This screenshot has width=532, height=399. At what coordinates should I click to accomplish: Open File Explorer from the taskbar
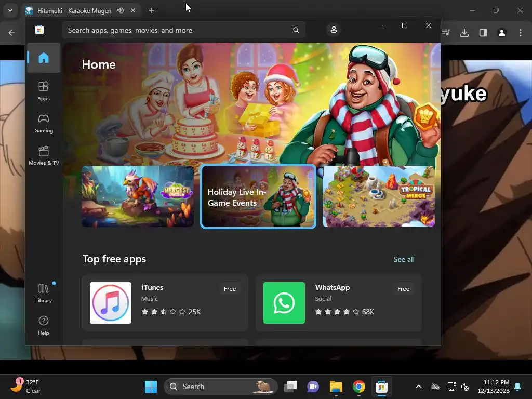pos(336,387)
